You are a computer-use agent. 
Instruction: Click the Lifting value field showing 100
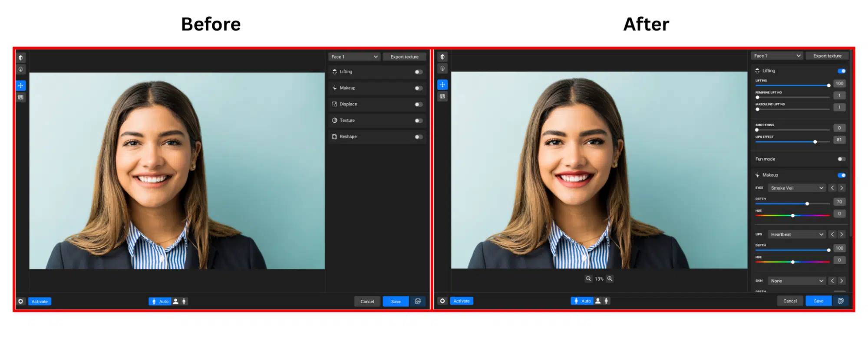(x=839, y=84)
